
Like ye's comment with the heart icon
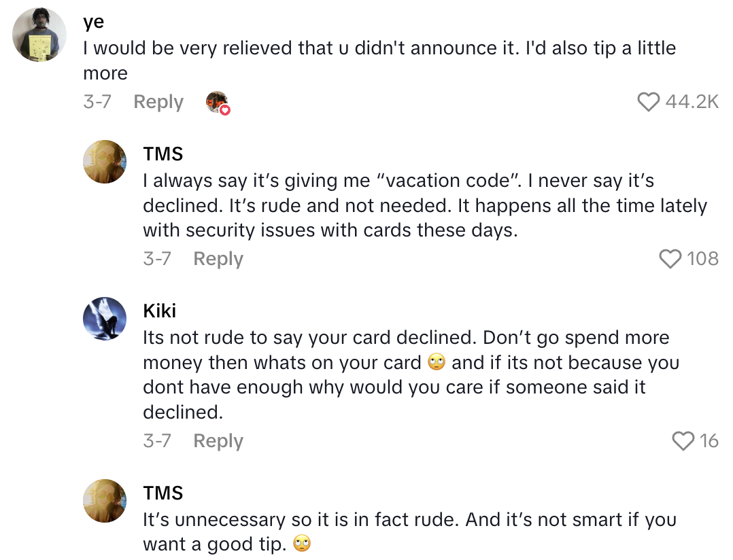[649, 102]
